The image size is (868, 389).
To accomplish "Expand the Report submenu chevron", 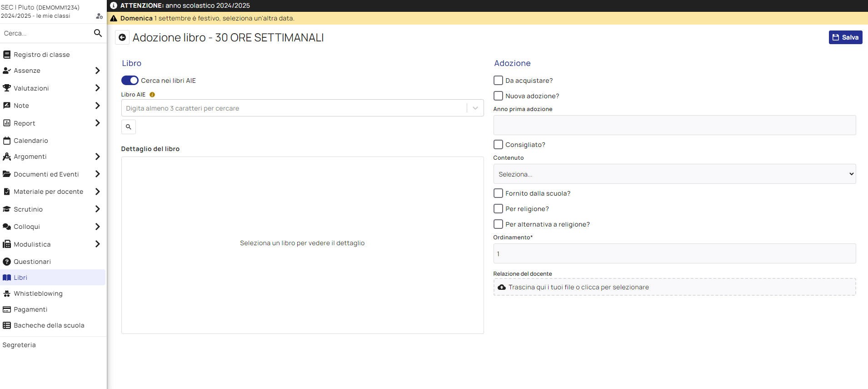I will pyautogui.click(x=97, y=123).
